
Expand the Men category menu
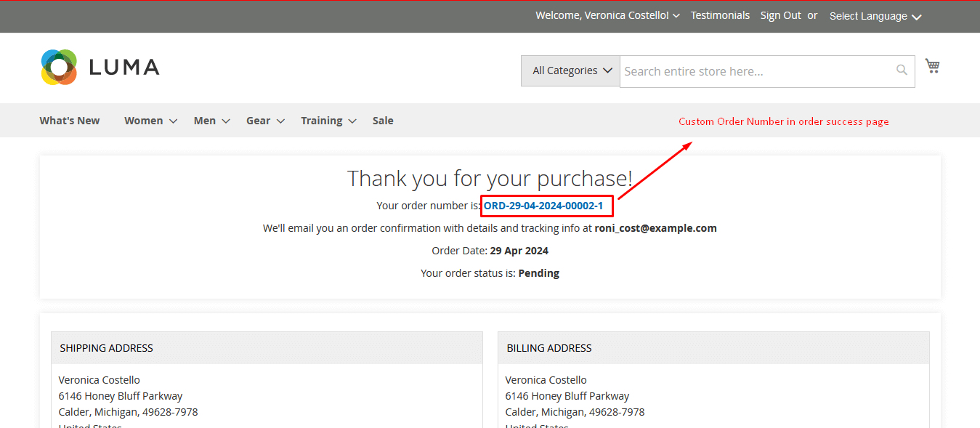point(211,121)
